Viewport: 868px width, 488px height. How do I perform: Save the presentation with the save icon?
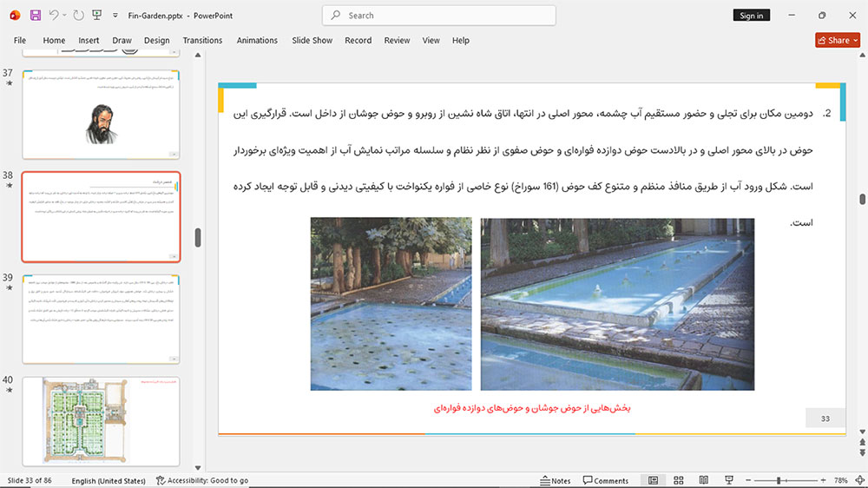[36, 16]
